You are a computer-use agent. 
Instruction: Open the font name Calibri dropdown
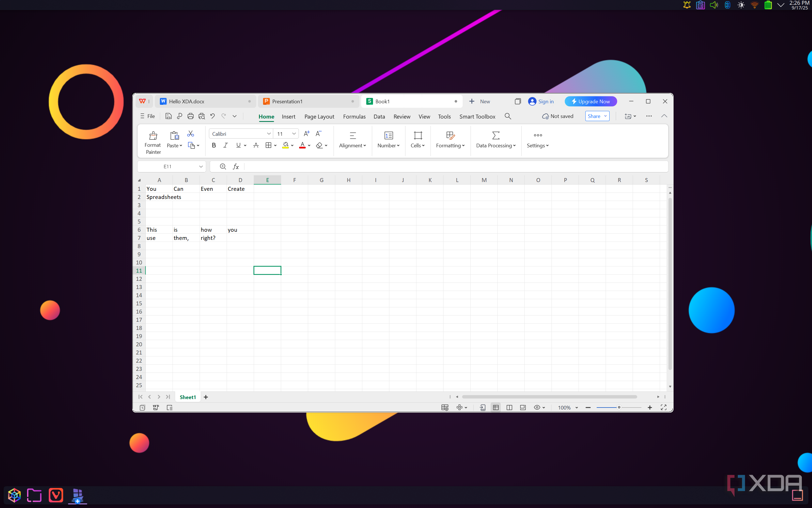pyautogui.click(x=269, y=134)
